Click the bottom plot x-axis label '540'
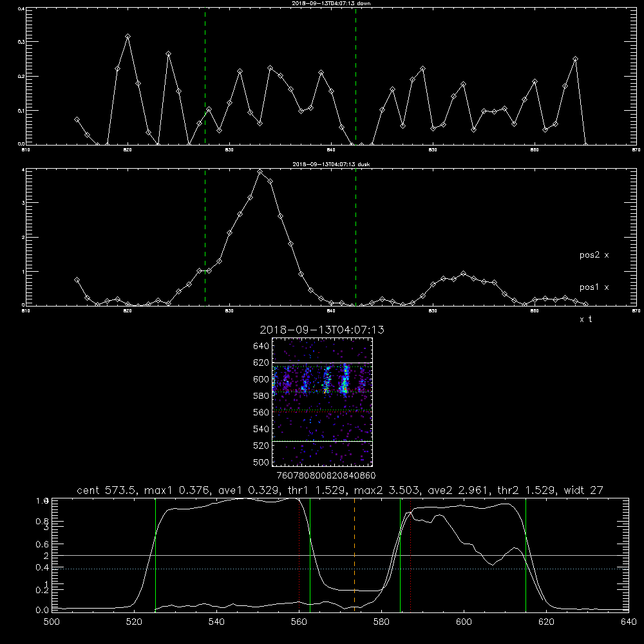644x644 pixels. [216, 622]
